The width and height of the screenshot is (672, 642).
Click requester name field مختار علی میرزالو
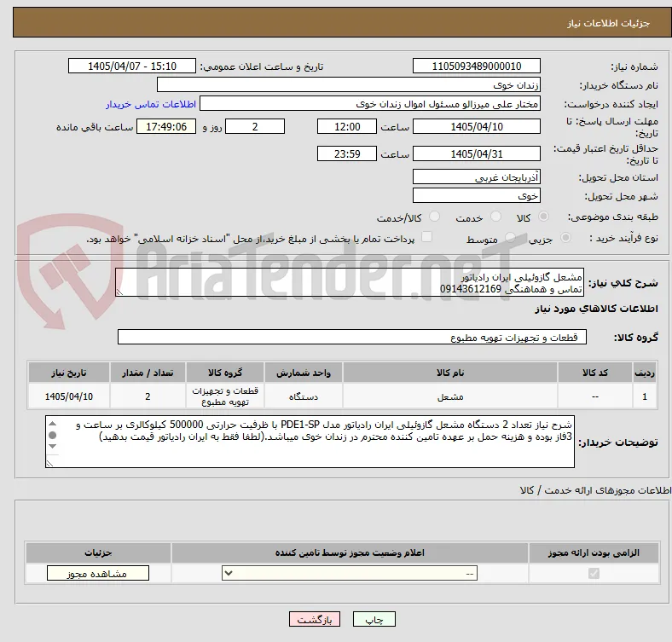click(370, 104)
